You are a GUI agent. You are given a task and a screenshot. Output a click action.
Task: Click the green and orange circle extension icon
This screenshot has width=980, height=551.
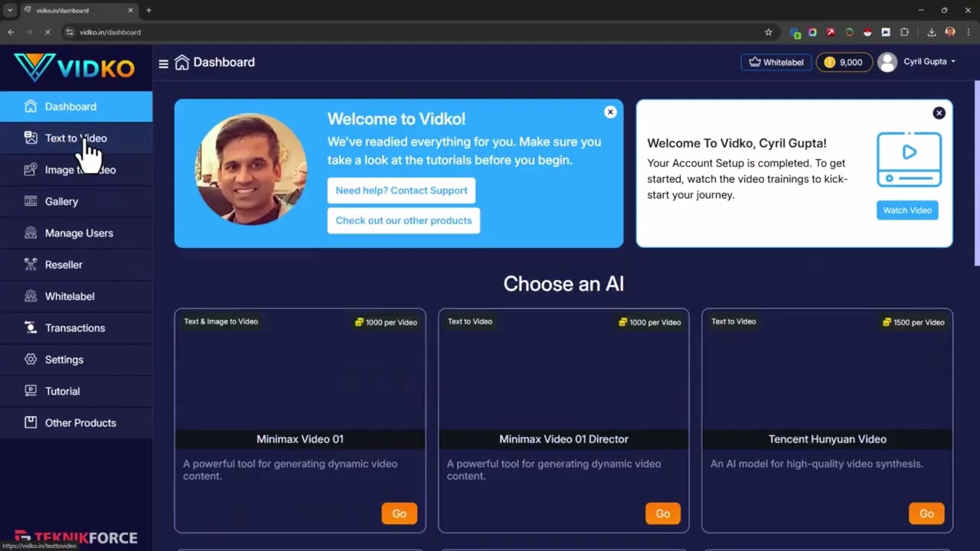(849, 32)
